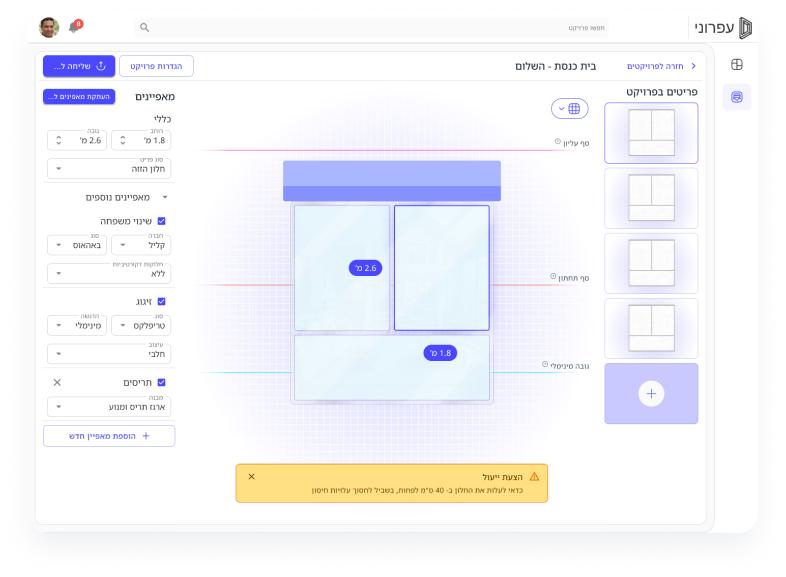Open the notifications bell
The width and height of the screenshot is (786, 577).
pyautogui.click(x=74, y=27)
